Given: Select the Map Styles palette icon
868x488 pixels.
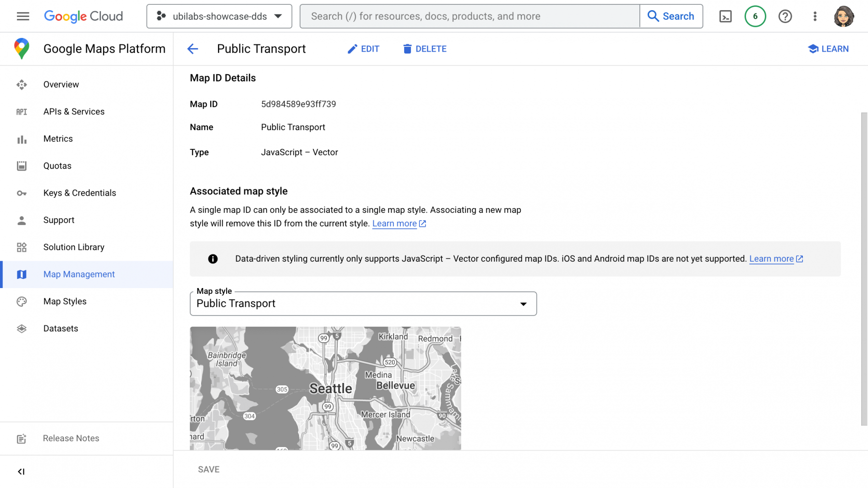Looking at the screenshot, I should click(x=22, y=301).
